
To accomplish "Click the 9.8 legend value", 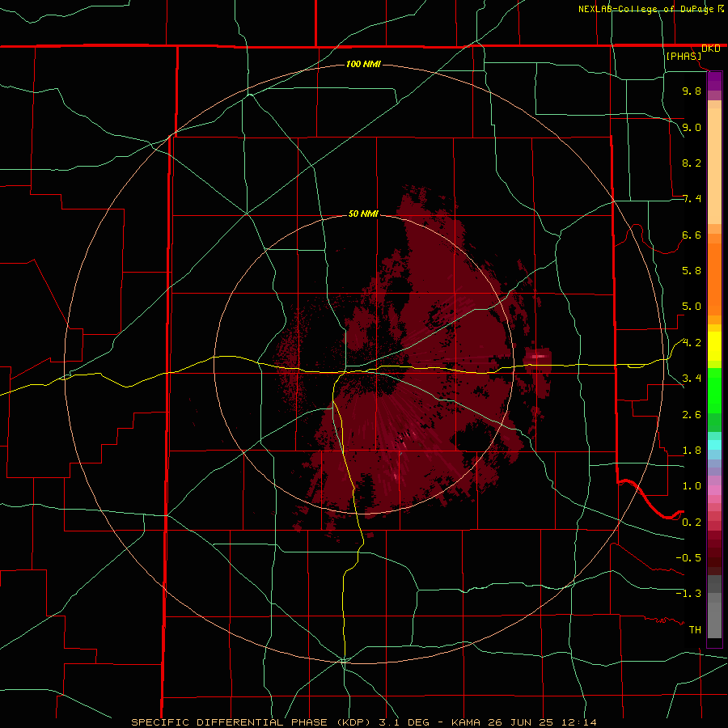I will pyautogui.click(x=692, y=91).
